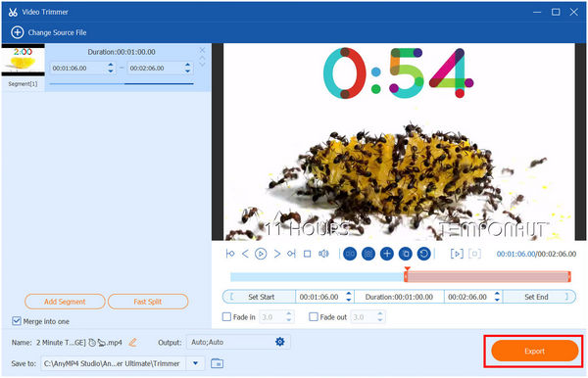Click 'Duration:00:01:00.00' in segment list
The image size is (588, 378).
(x=122, y=52)
